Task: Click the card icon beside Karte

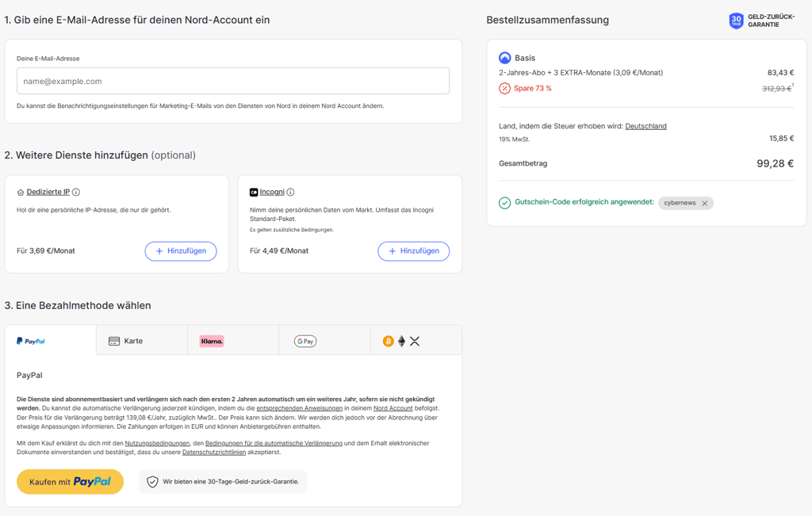Action: (x=114, y=341)
